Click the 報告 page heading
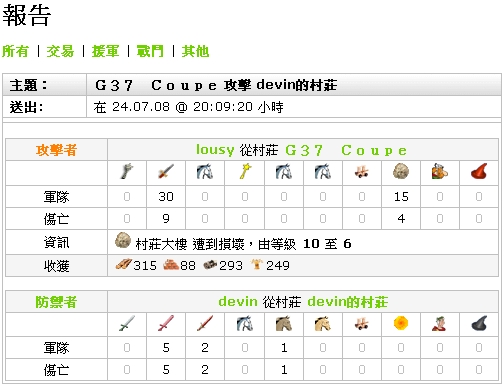Screen dimensions: 504x385 27,15
